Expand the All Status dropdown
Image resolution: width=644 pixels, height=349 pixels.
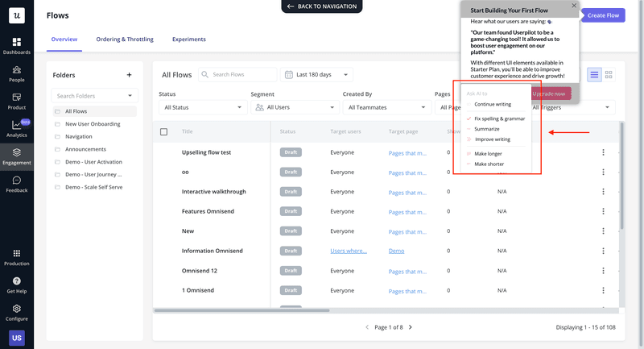pos(202,107)
